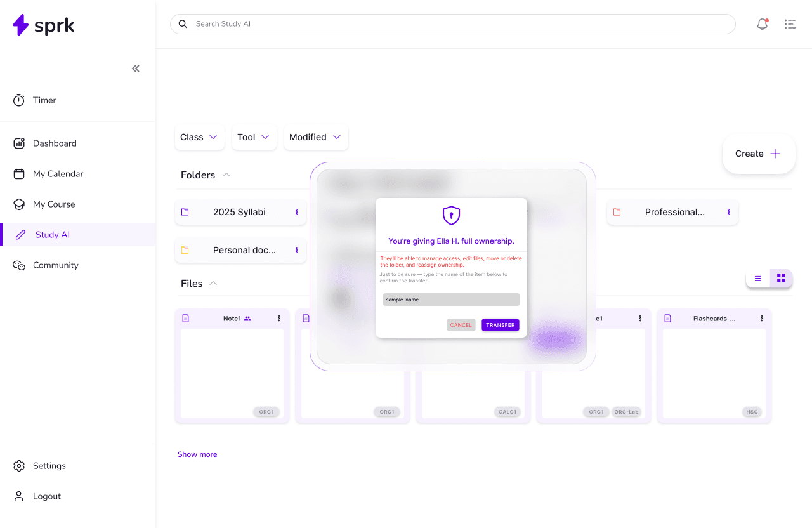Click the Search Study AI field
812x528 pixels.
(x=453, y=24)
